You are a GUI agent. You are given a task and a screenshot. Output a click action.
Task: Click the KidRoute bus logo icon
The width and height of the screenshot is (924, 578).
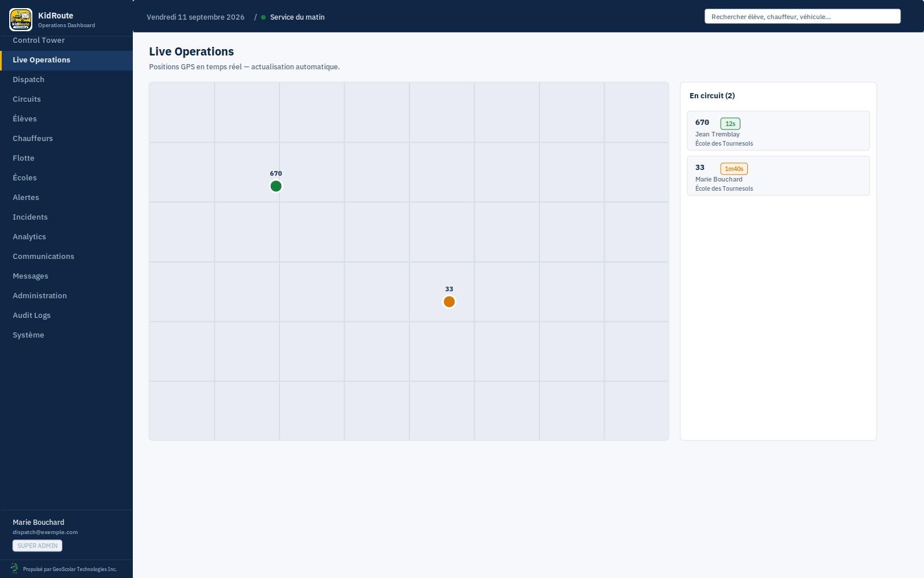(x=21, y=20)
